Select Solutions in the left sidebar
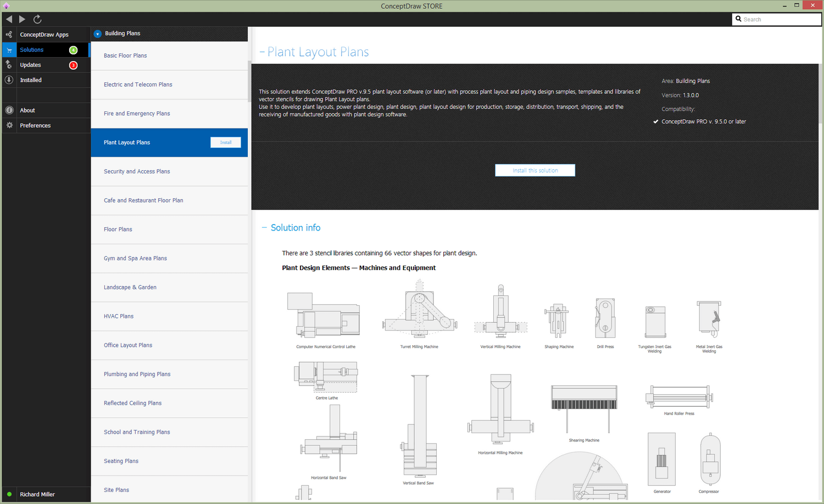Screen dimensions: 824x504 pyautogui.click(x=32, y=50)
